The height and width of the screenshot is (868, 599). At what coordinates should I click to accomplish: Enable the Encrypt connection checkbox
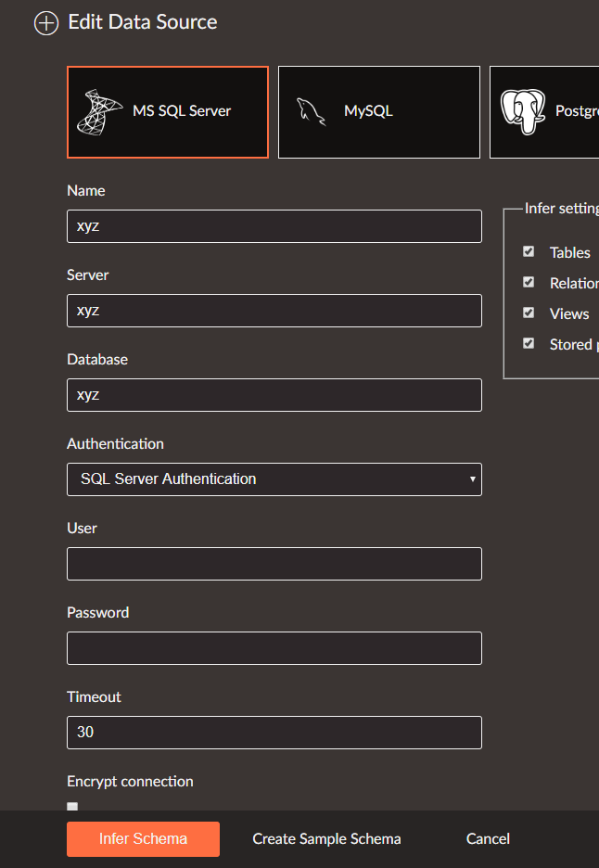pyautogui.click(x=72, y=807)
